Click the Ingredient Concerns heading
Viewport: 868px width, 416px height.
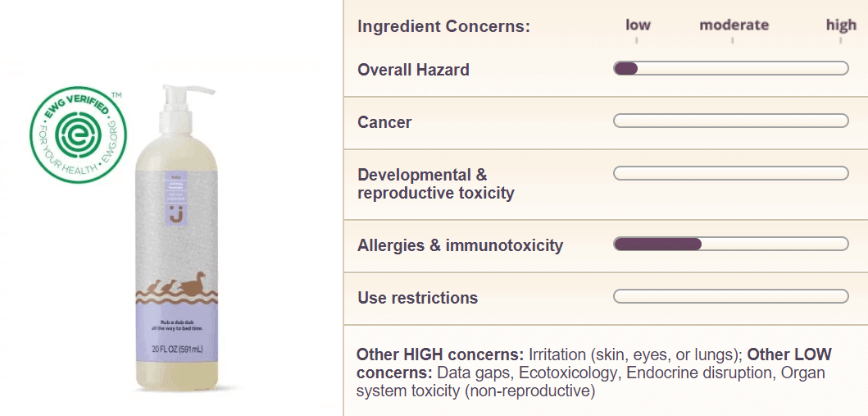pyautogui.click(x=443, y=26)
